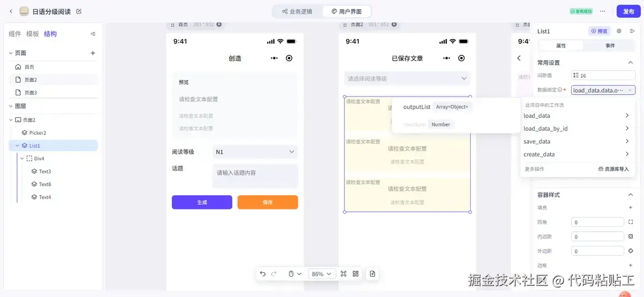Toggle per-side margin for 外边距
Image resolution: width=644 pixels, height=297 pixels.
[x=631, y=251]
